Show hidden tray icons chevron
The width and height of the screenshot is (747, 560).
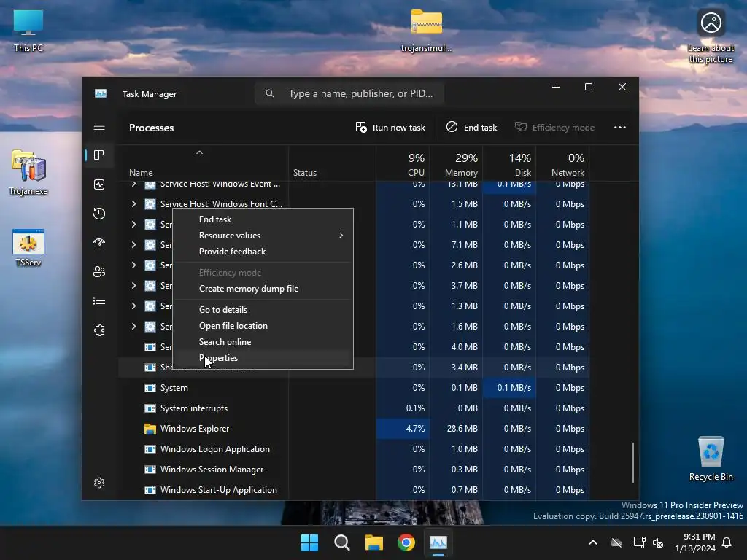pyautogui.click(x=593, y=542)
